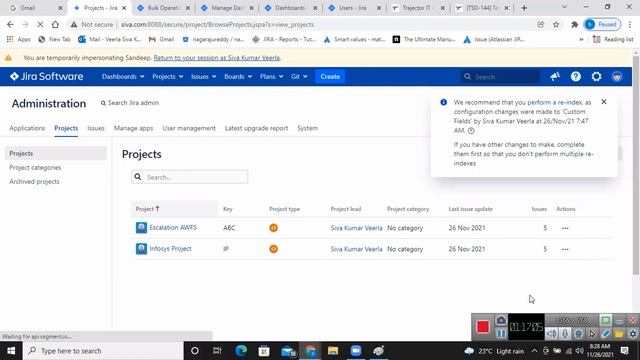Image resolution: width=640 pixels, height=360 pixels.
Task: Open Siva Kumar Veerla lead for Escalation AWFS
Action: pyautogui.click(x=356, y=228)
